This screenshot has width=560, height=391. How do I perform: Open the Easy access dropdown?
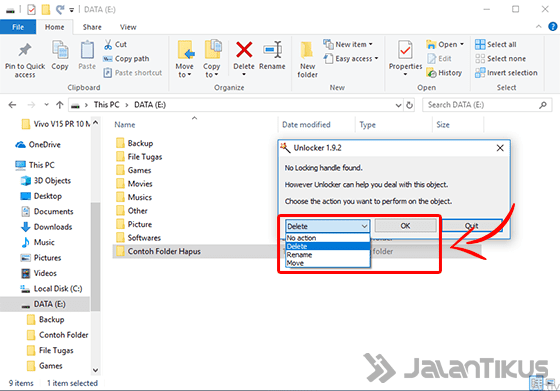[351, 59]
